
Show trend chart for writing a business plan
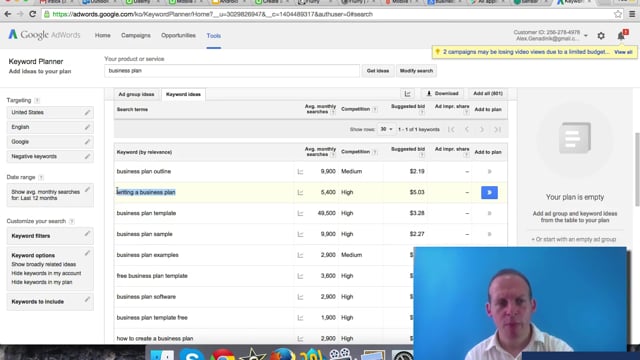(x=300, y=193)
